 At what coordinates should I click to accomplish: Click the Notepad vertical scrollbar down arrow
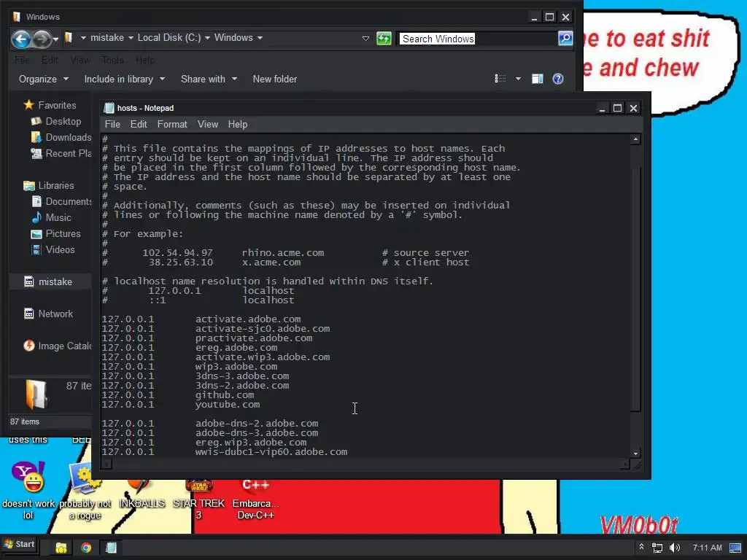(x=635, y=454)
